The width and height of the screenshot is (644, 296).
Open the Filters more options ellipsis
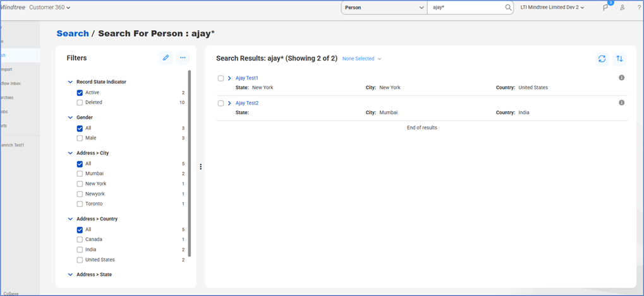pyautogui.click(x=183, y=58)
